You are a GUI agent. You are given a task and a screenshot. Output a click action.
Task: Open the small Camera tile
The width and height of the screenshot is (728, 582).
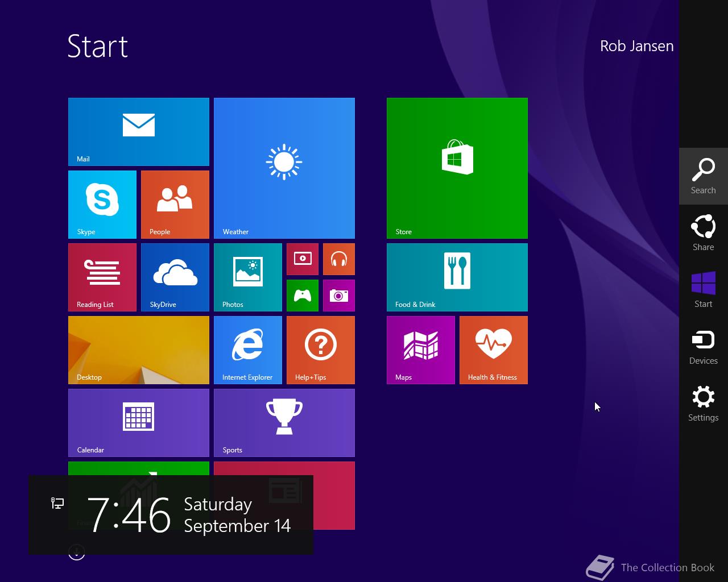(x=339, y=296)
